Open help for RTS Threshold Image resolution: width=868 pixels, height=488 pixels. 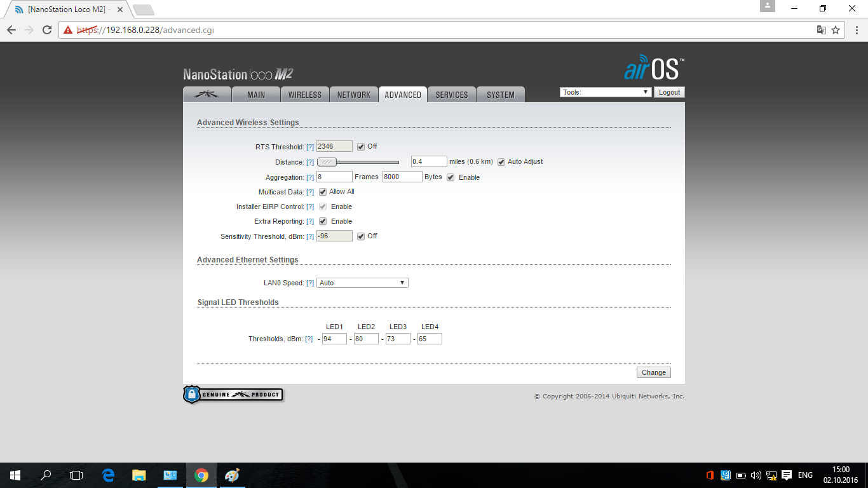pyautogui.click(x=310, y=147)
